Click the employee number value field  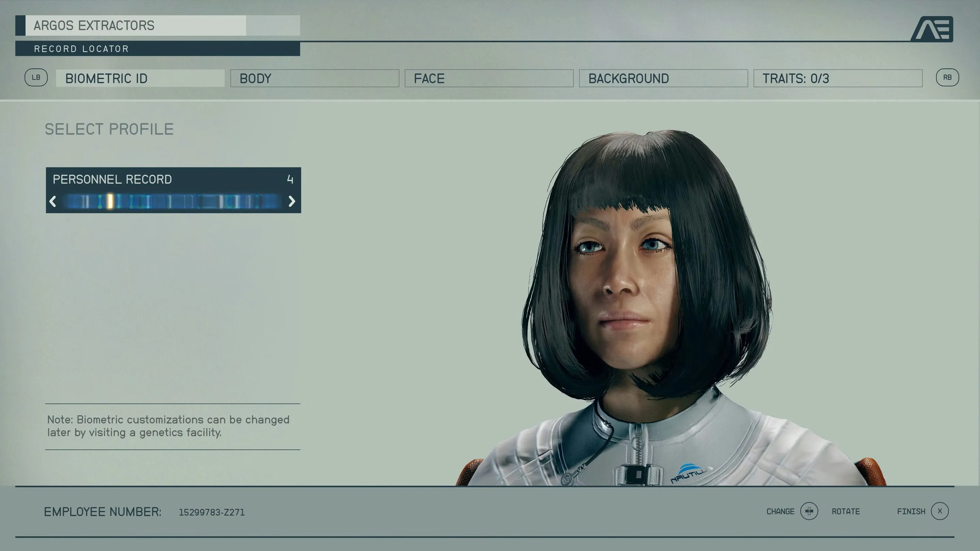click(212, 512)
